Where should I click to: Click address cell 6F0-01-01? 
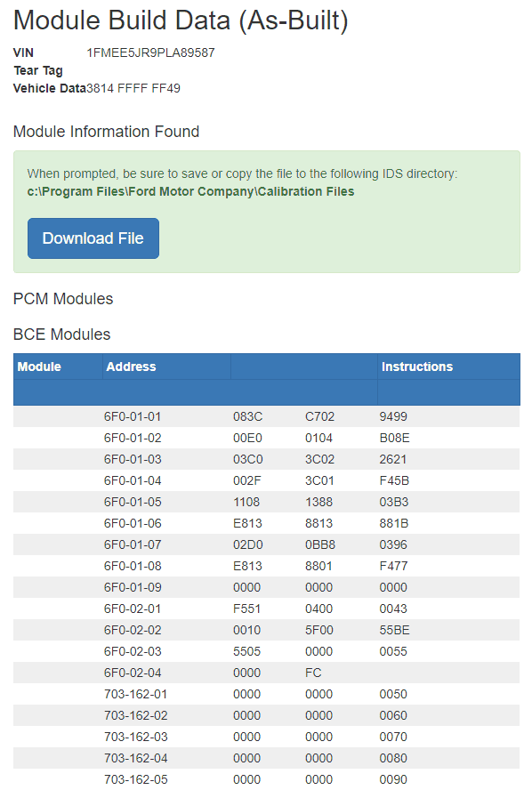click(x=133, y=416)
